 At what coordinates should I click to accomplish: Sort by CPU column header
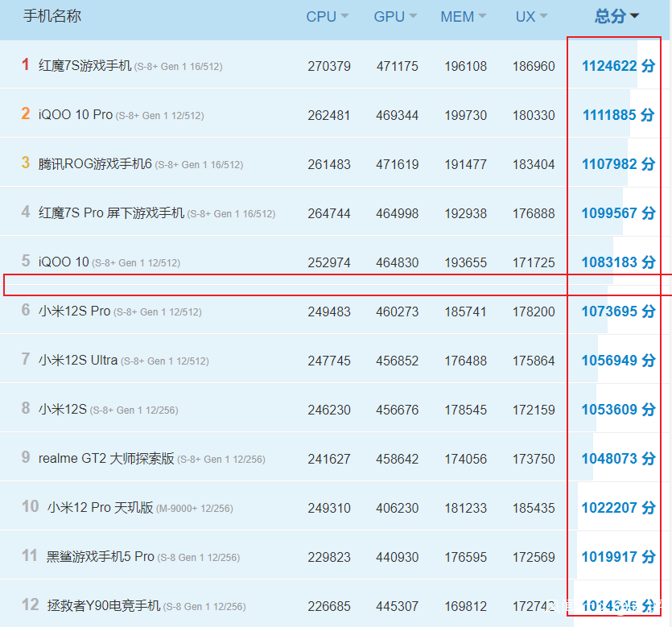coord(327,17)
